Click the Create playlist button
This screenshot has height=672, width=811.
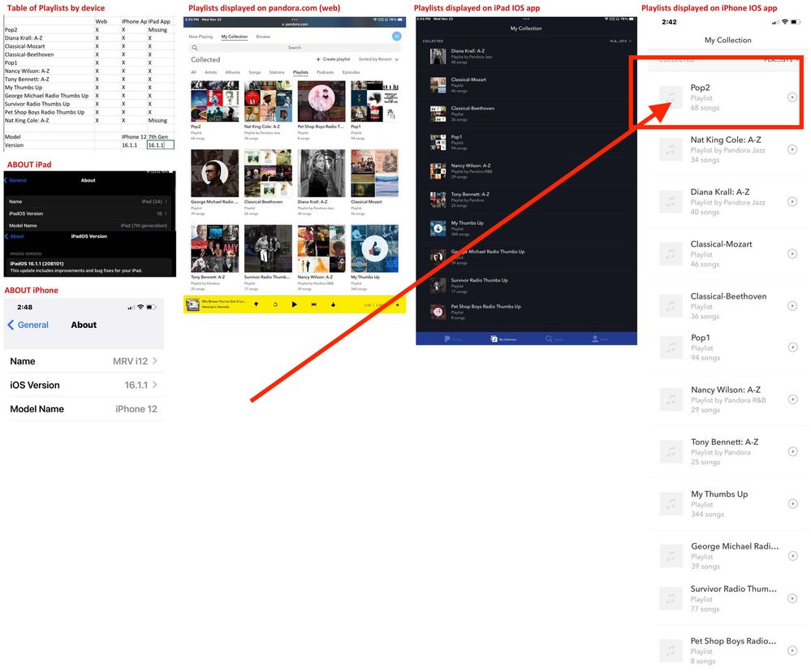(x=333, y=59)
